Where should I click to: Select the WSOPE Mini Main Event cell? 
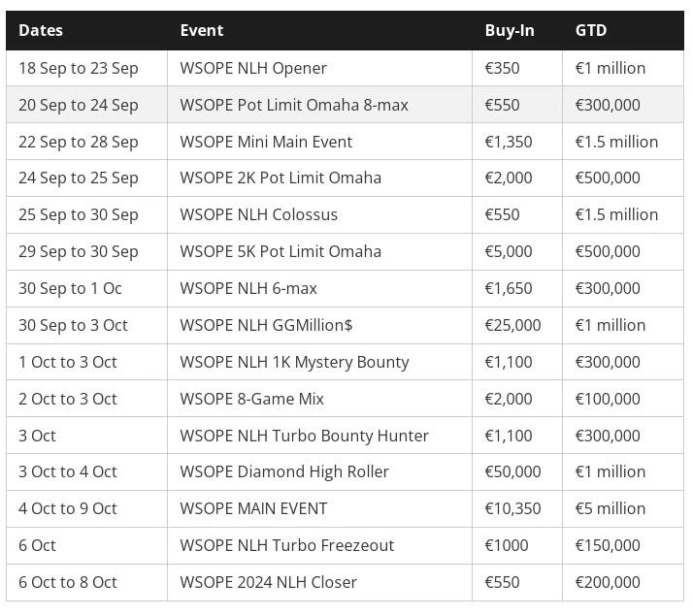point(266,142)
